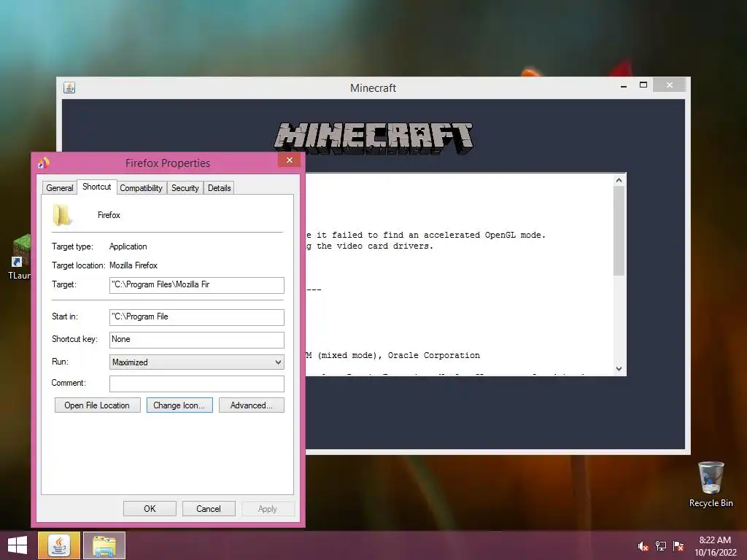Open the Compatibility tab

[141, 187]
